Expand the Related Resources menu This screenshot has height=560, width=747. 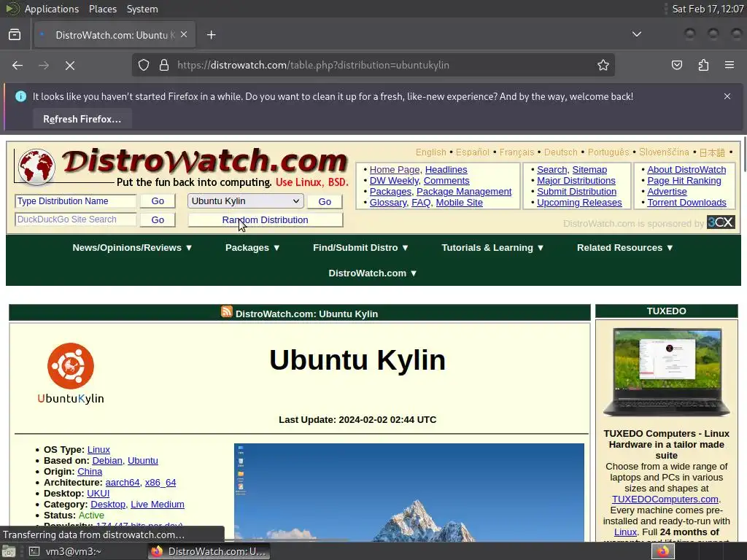624,248
